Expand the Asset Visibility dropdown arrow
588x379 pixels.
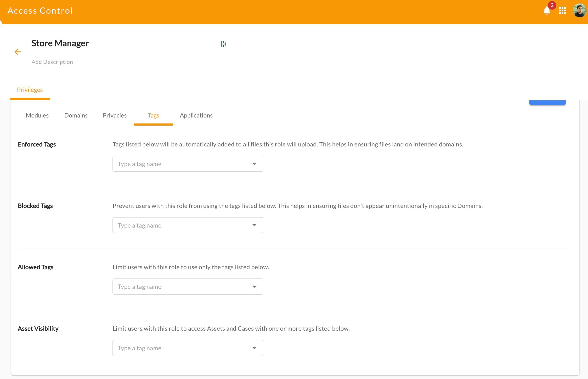(x=254, y=348)
